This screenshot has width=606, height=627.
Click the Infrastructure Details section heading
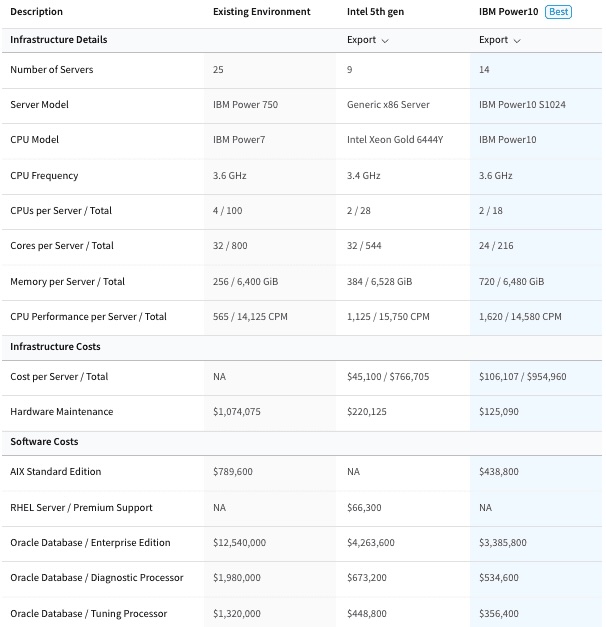point(59,40)
